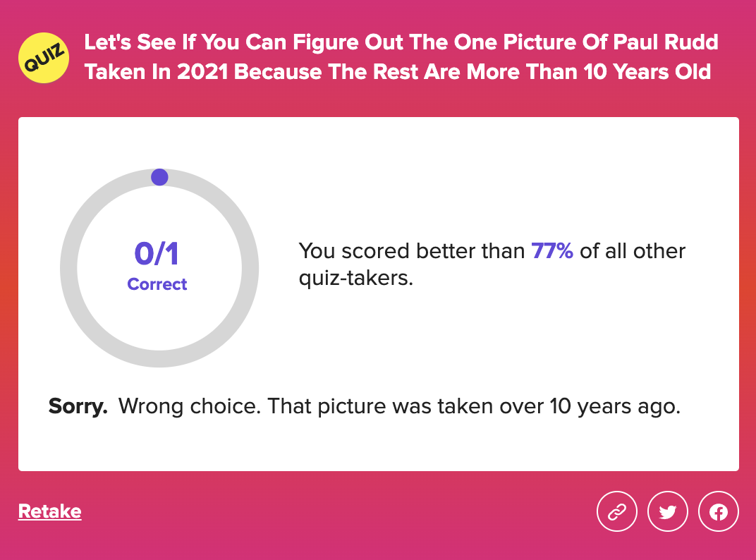Share results via the Twitter icon
The image size is (756, 560).
(667, 511)
